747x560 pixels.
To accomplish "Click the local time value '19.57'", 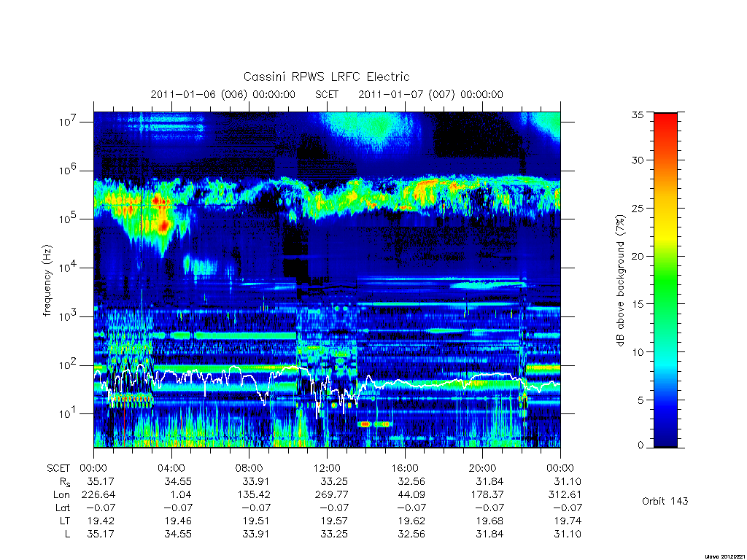I will click(x=334, y=521).
